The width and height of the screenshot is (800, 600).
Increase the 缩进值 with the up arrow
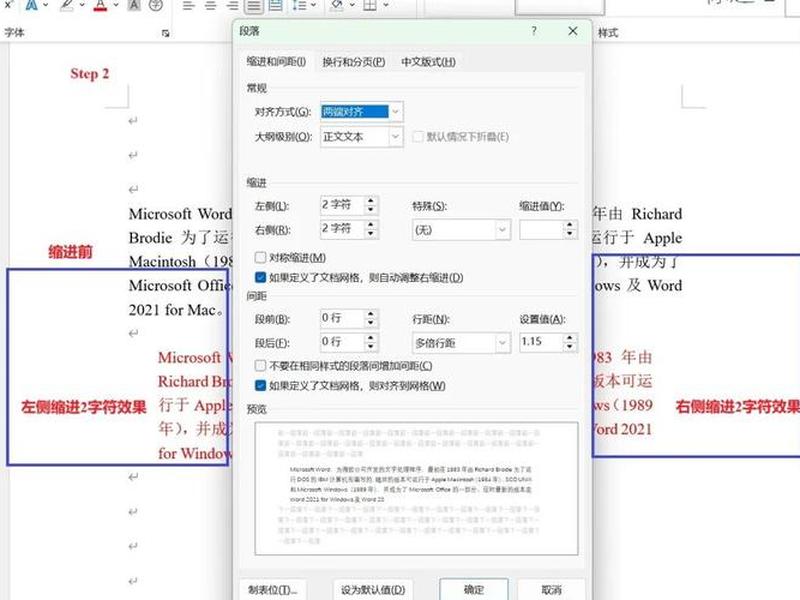coord(570,225)
